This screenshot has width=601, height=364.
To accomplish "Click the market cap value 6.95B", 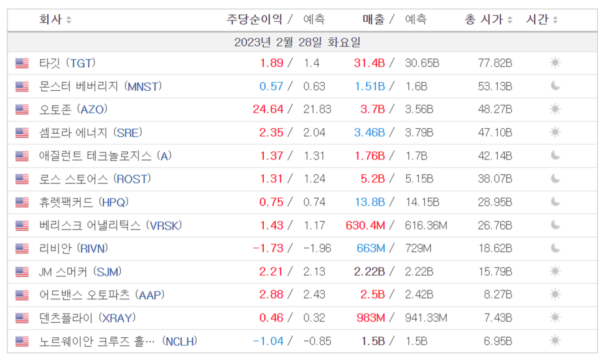I will click(x=498, y=342).
